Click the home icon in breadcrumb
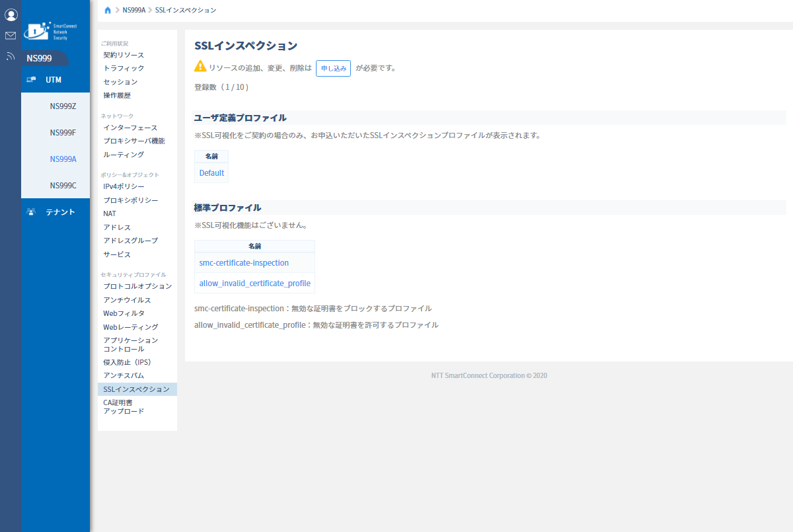Image resolution: width=793 pixels, height=532 pixels. (x=108, y=10)
